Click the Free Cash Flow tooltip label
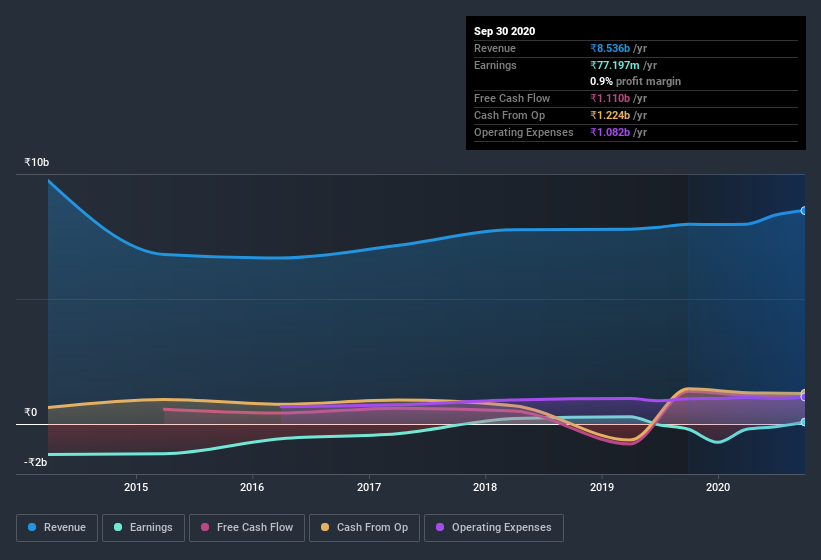The image size is (821, 560). coord(512,98)
